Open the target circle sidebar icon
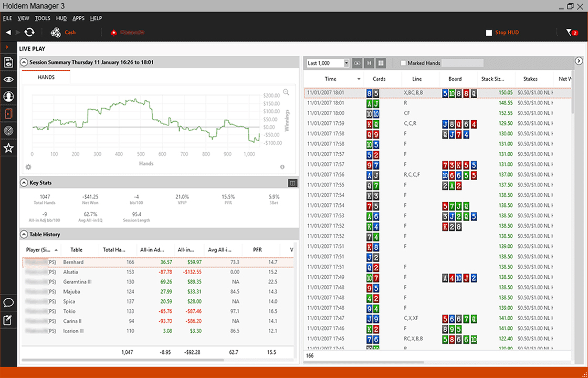This screenshot has height=378, width=588. [x=8, y=131]
